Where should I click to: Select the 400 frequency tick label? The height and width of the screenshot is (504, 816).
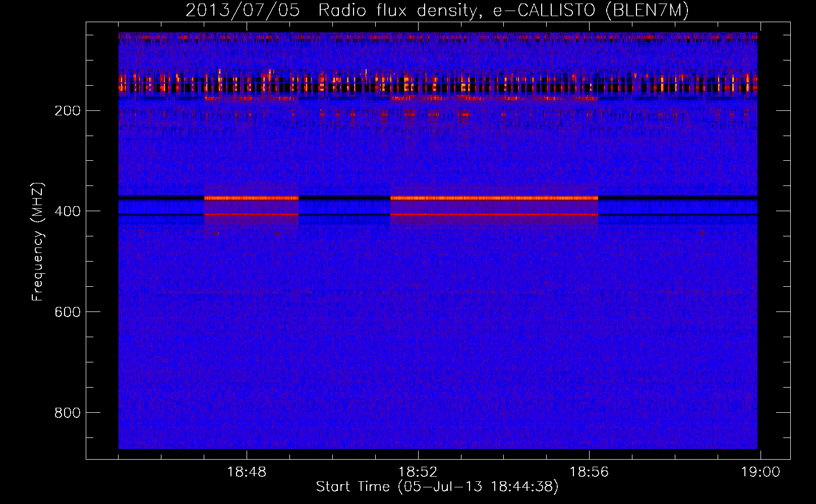(x=68, y=211)
